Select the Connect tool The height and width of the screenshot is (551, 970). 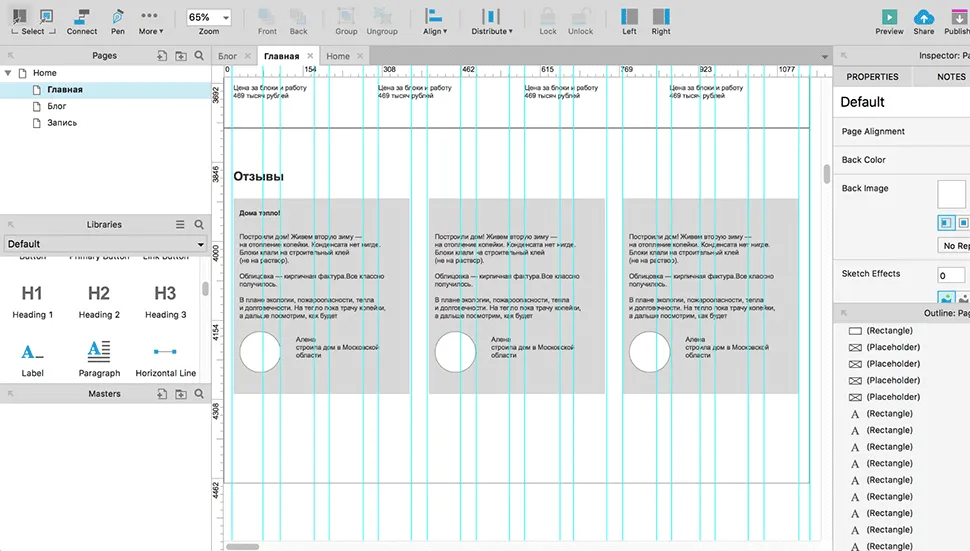pos(82,20)
